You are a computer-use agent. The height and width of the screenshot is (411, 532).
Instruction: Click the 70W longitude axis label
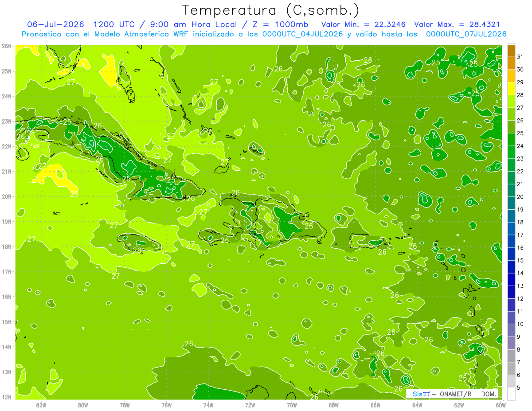click(x=292, y=404)
